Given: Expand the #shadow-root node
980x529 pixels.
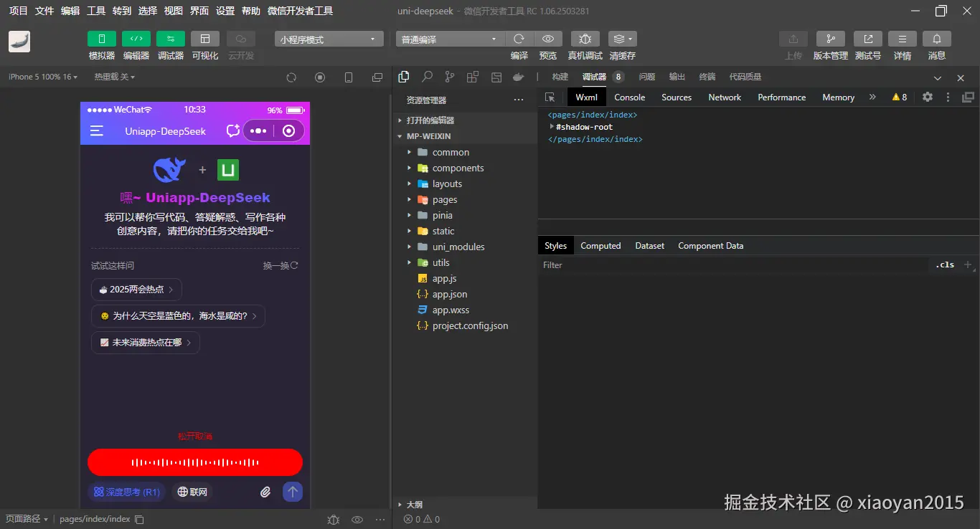Looking at the screenshot, I should 552,127.
